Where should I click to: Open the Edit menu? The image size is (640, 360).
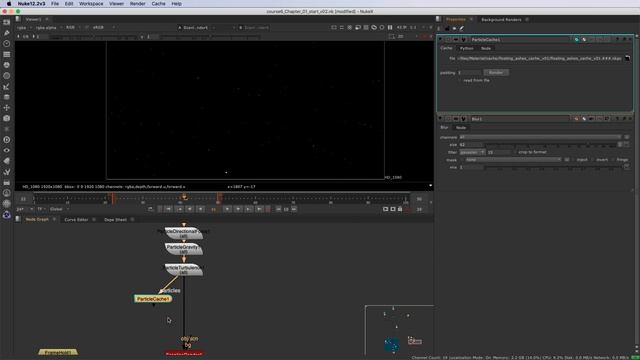tap(69, 4)
